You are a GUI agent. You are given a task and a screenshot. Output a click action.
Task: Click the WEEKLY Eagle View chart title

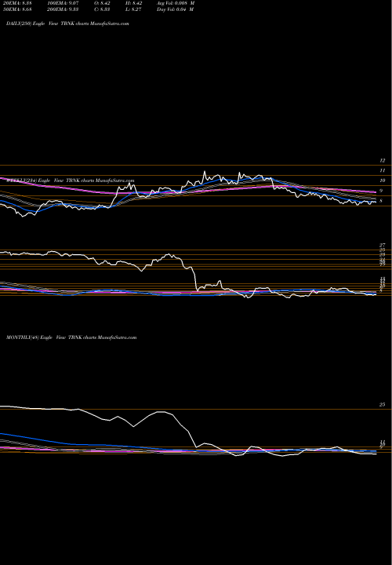pos(71,180)
